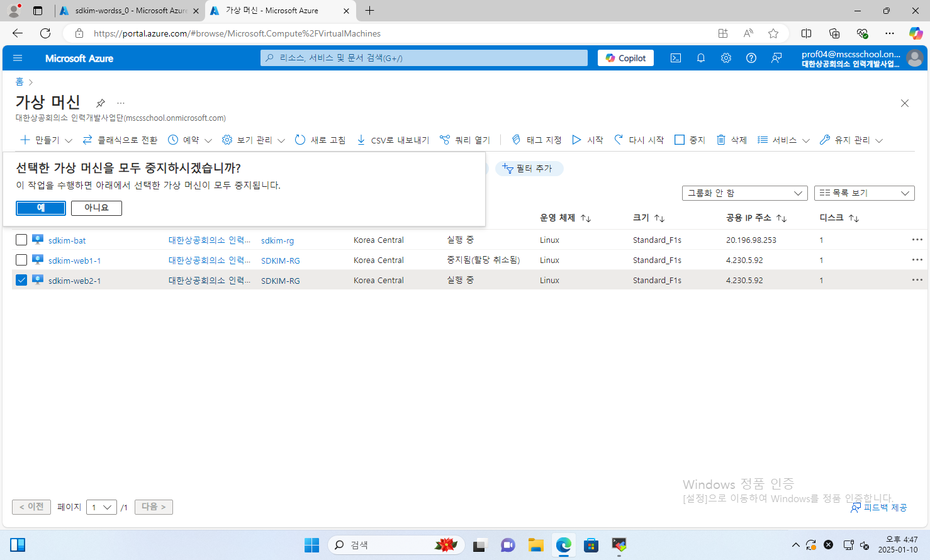Open portal settings gear
The height and width of the screenshot is (560, 930).
click(726, 58)
